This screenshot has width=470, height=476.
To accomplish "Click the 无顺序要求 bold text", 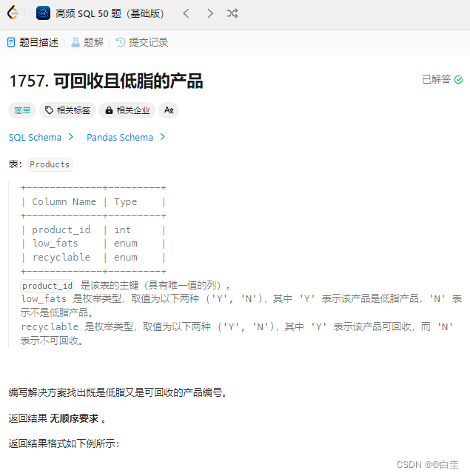I will 74,418.
